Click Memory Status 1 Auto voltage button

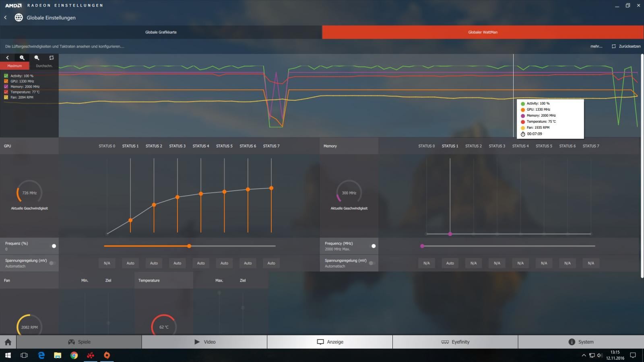pyautogui.click(x=450, y=263)
